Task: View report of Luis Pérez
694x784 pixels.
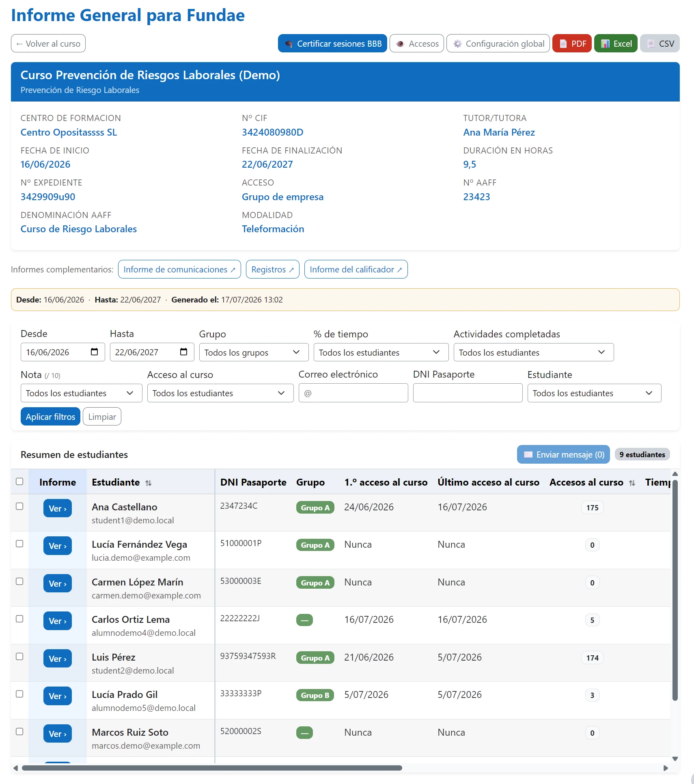Action: pyautogui.click(x=58, y=659)
